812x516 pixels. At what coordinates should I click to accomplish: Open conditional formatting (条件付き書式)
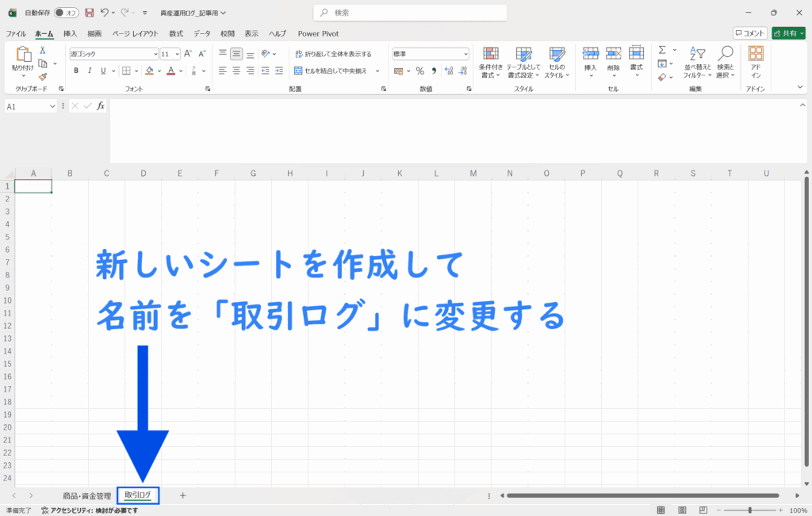491,61
